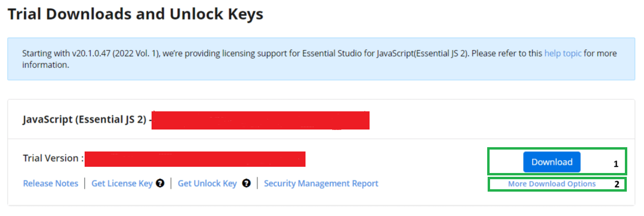Click red redacted bar in JavaScript header
The width and height of the screenshot is (644, 216).
[261, 120]
